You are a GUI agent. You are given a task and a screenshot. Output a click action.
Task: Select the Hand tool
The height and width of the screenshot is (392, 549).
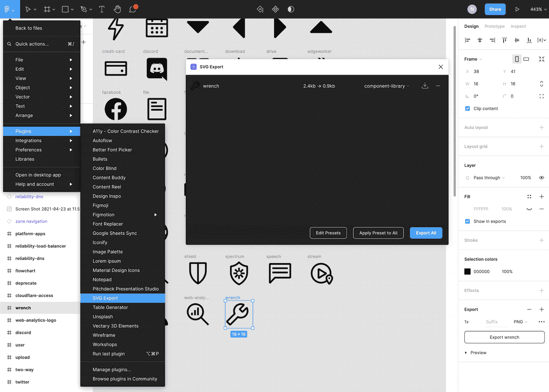(x=117, y=9)
